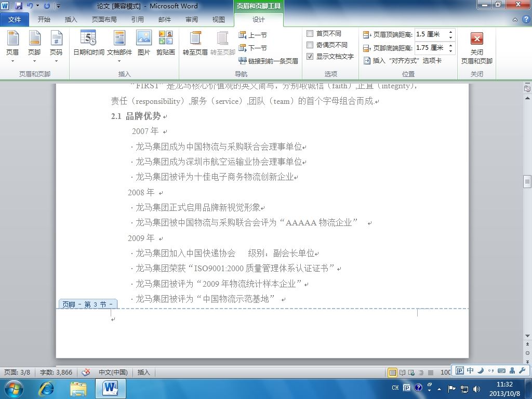Screen dimensions: 532x399
Task: Redo action in quick access toolbar
Action: pyautogui.click(x=47, y=6)
